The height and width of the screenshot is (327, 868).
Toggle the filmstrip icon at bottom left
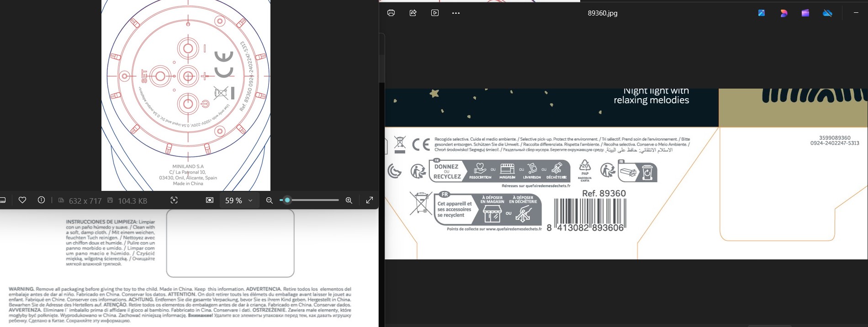(2, 200)
